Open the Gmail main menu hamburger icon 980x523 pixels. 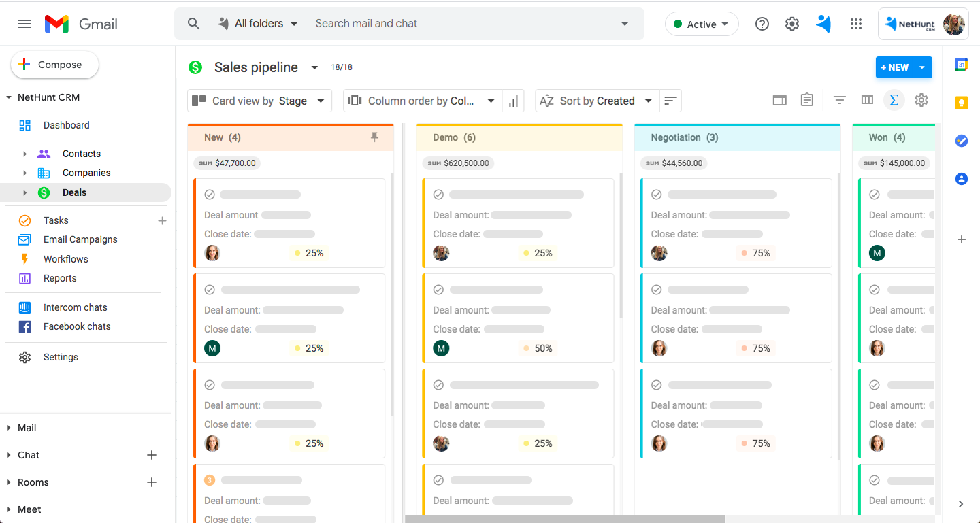click(x=24, y=24)
